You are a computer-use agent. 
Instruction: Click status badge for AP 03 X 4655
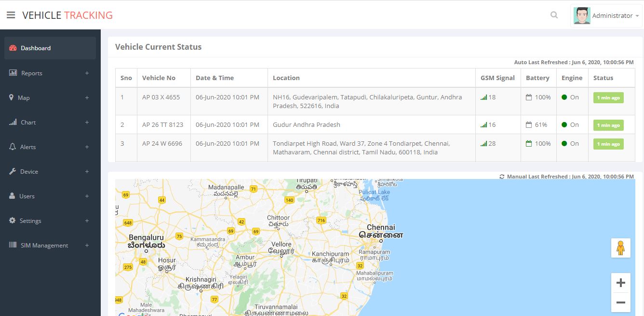coord(608,97)
